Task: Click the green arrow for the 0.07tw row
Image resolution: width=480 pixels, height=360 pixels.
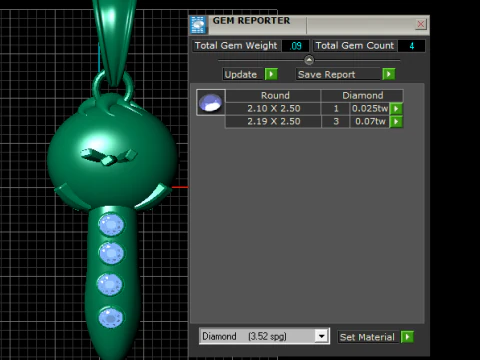Action: coord(396,122)
